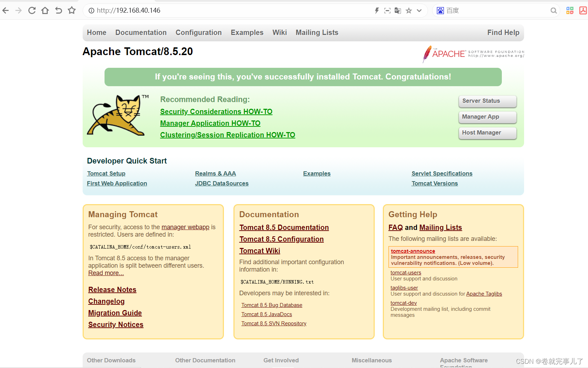Click the magnifier search icon in the search box
This screenshot has width=588, height=368.
pos(554,11)
